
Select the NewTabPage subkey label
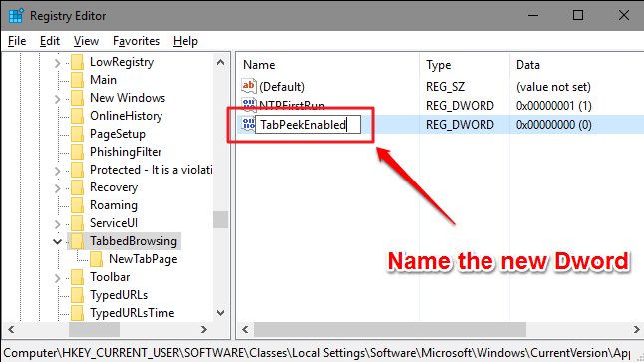pos(143,259)
